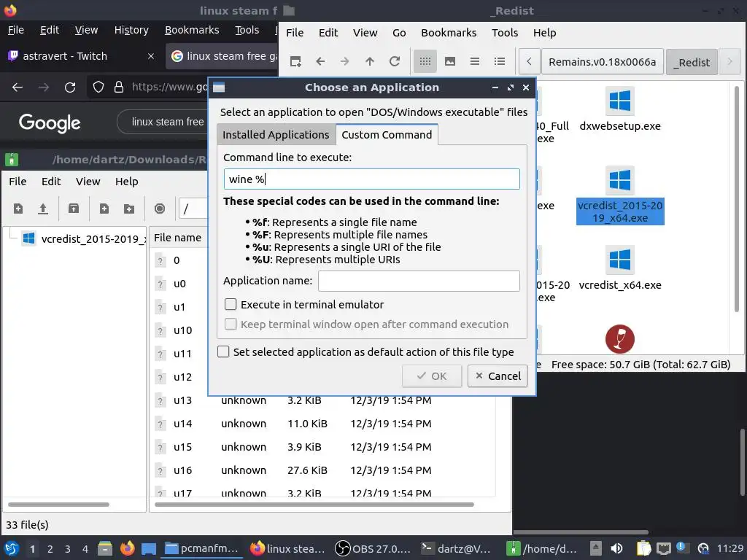This screenshot has height=560, width=747.
Task: Click the add folder icon in the archiver
Action: click(128, 209)
